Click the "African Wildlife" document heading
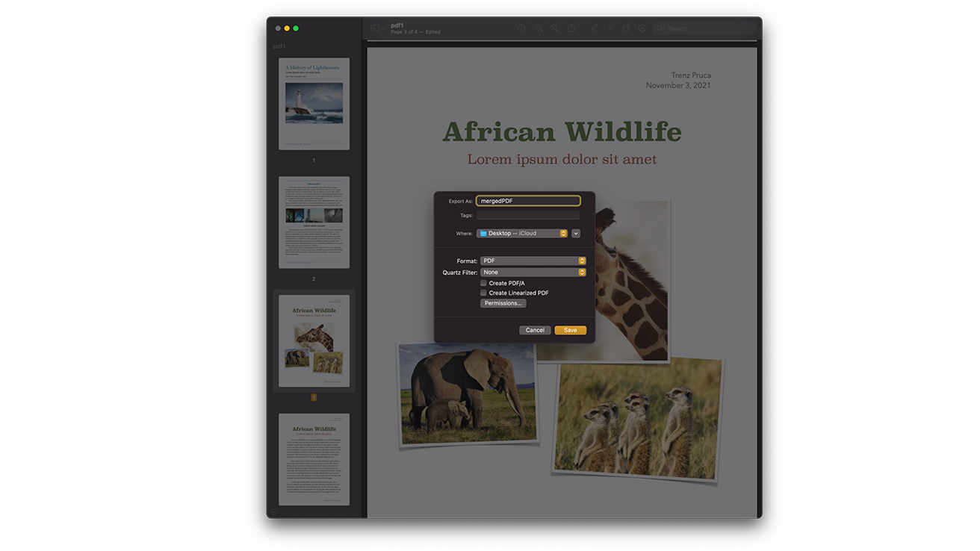 click(562, 132)
